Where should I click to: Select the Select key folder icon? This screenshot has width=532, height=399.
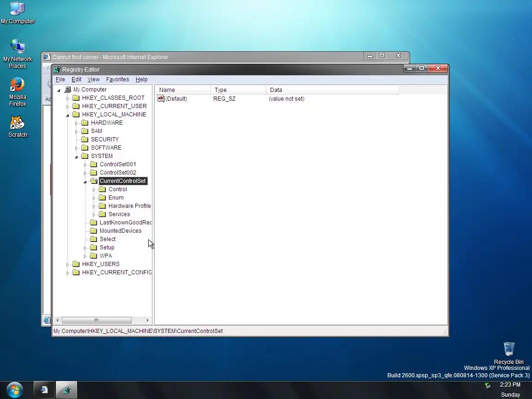point(94,239)
